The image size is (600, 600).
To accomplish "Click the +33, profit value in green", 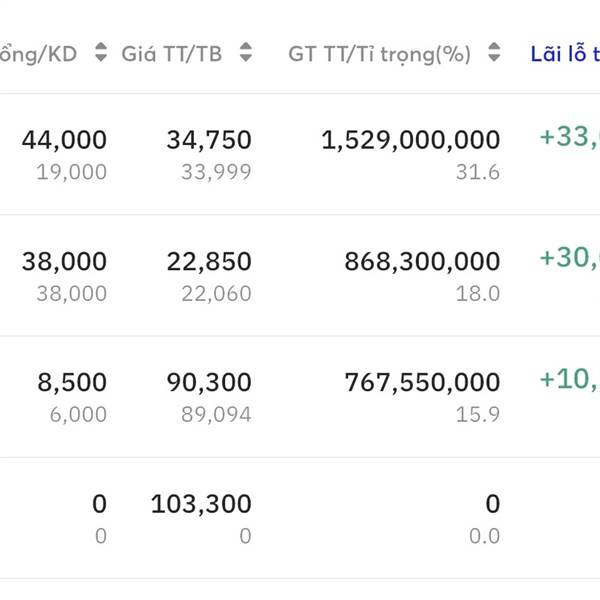I will [569, 137].
